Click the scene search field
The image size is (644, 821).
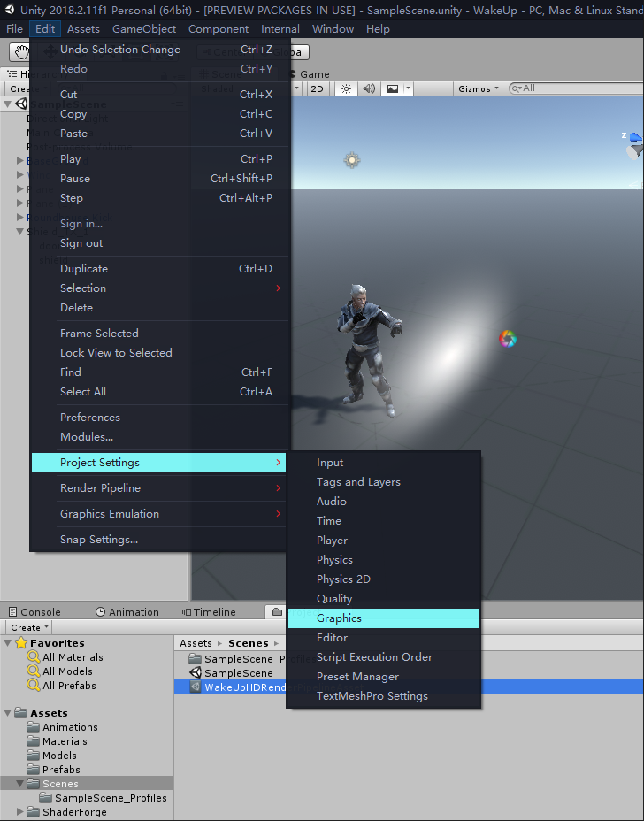pos(576,88)
